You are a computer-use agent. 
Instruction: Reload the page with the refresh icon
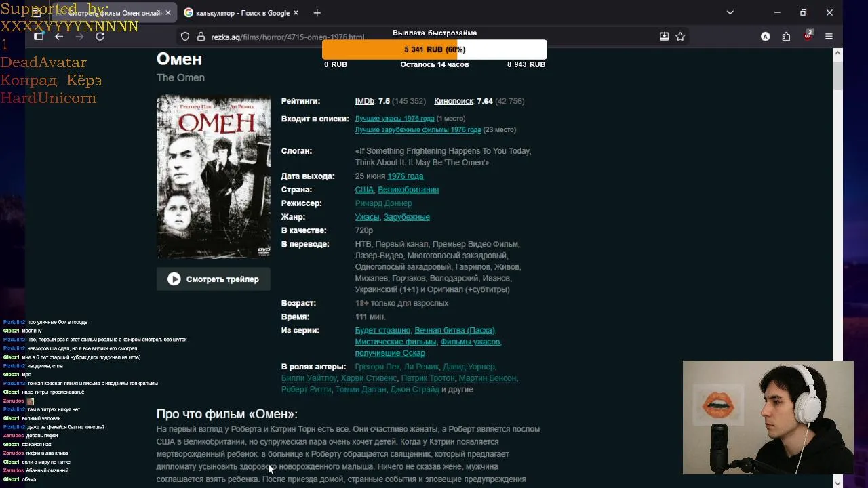click(100, 37)
